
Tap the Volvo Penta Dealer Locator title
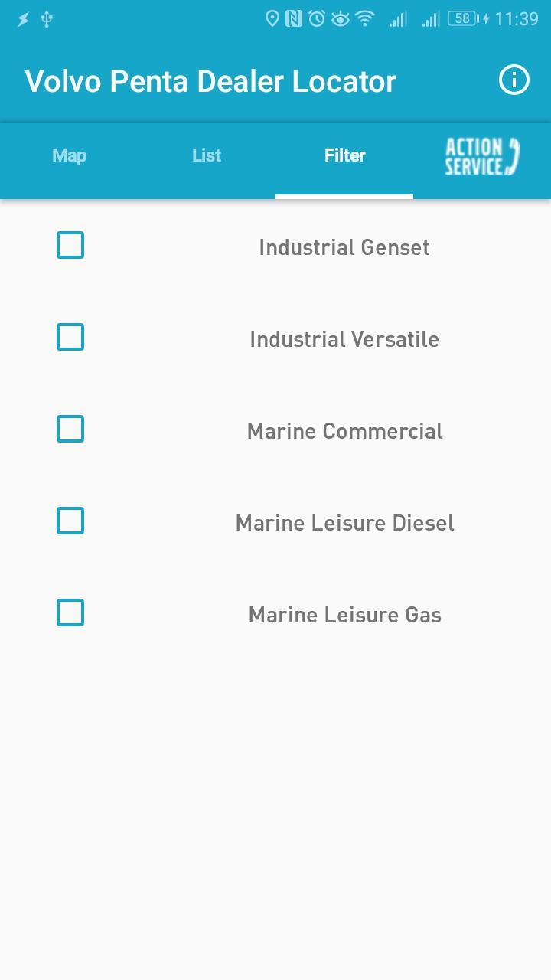pos(210,81)
